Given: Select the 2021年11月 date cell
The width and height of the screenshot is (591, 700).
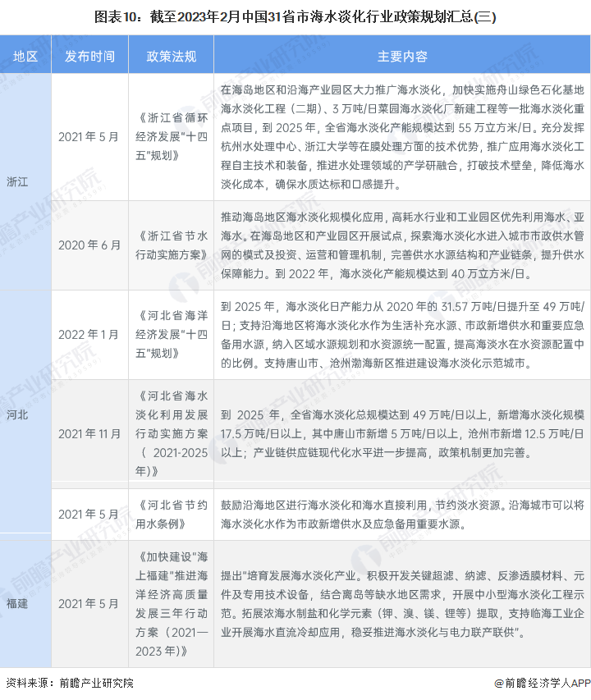Looking at the screenshot, I should 89,432.
